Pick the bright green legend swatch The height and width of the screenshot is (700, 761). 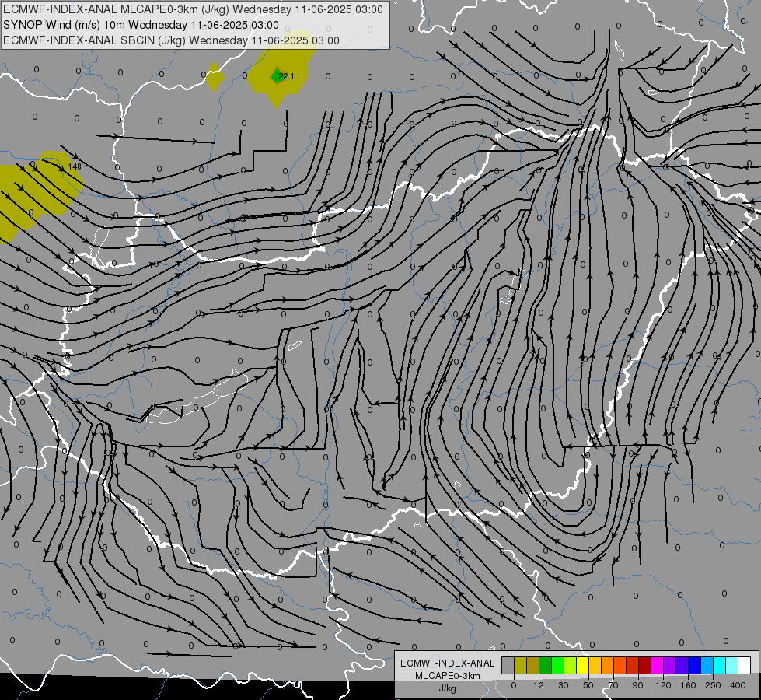click(557, 665)
